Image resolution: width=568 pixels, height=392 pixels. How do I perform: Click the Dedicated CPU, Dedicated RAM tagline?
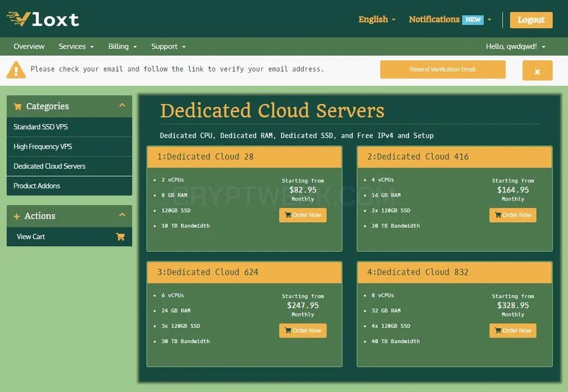click(x=296, y=136)
